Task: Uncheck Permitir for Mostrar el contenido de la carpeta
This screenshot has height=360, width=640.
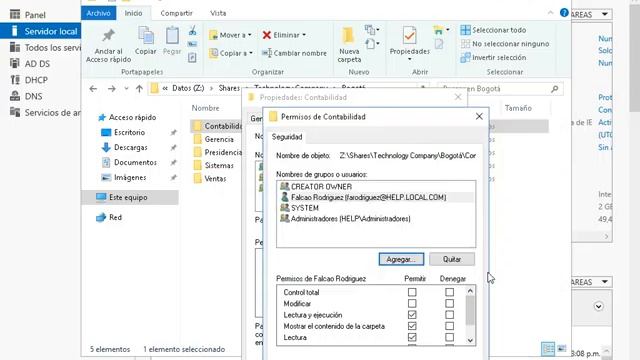Action: [412, 326]
